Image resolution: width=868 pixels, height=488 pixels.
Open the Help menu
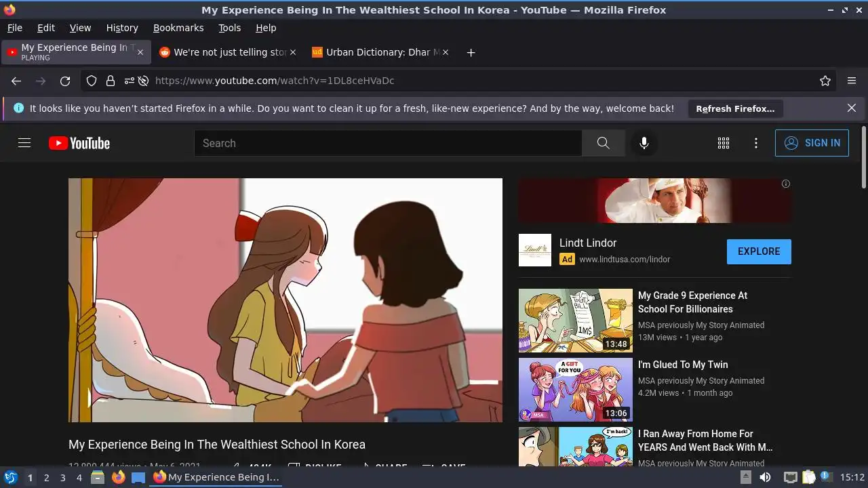click(266, 28)
